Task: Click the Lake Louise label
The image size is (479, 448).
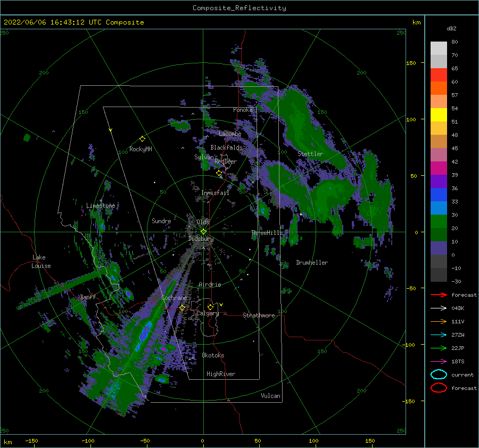Action: [41, 262]
